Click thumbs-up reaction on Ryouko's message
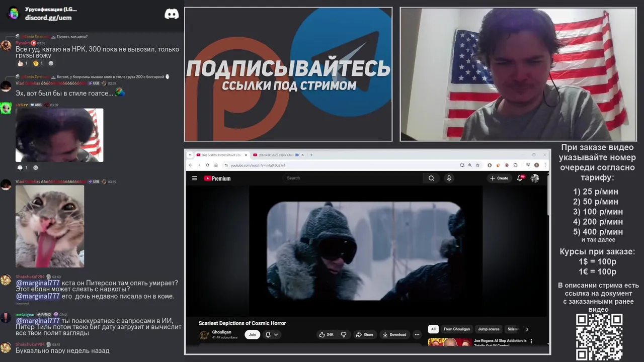The height and width of the screenshot is (362, 644). click(22, 63)
